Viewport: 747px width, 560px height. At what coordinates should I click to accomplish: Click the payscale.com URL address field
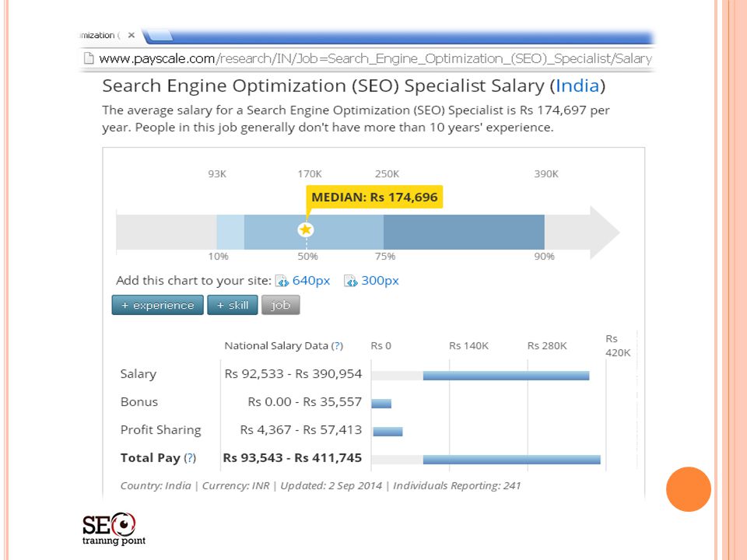(375, 58)
